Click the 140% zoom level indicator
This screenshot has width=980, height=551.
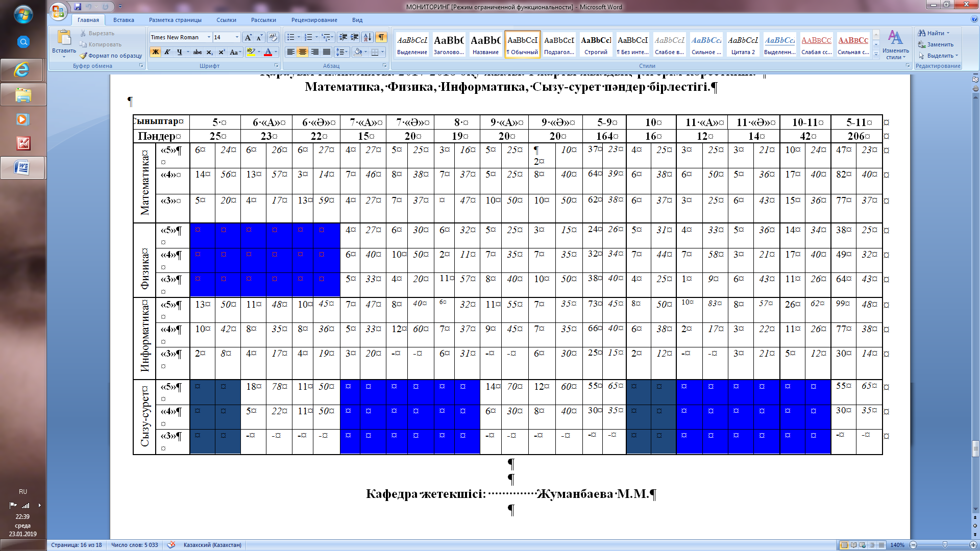pos(897,545)
